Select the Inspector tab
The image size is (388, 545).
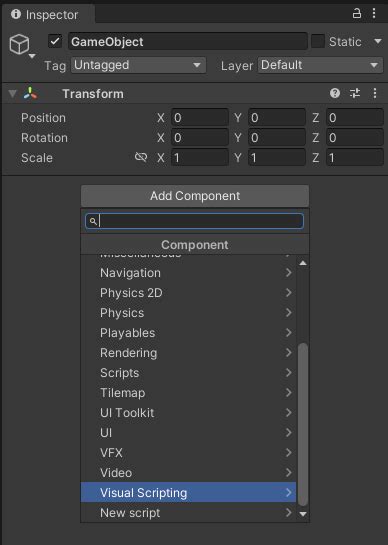pyautogui.click(x=48, y=15)
